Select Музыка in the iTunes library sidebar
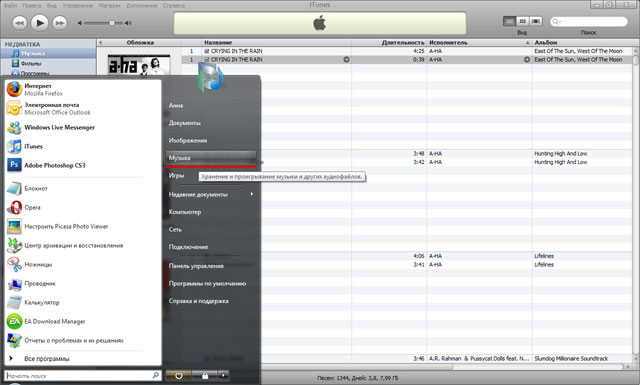This screenshot has height=385, width=640. [48, 53]
